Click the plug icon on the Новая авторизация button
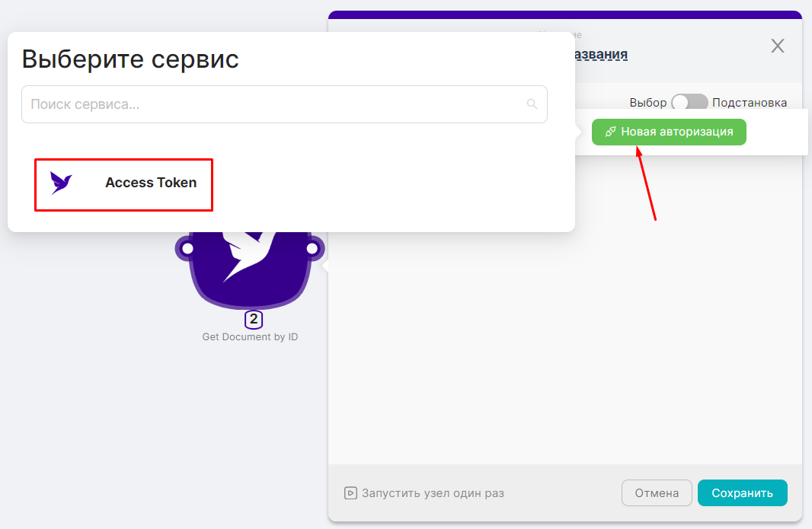Image resolution: width=812 pixels, height=529 pixels. [x=611, y=132]
